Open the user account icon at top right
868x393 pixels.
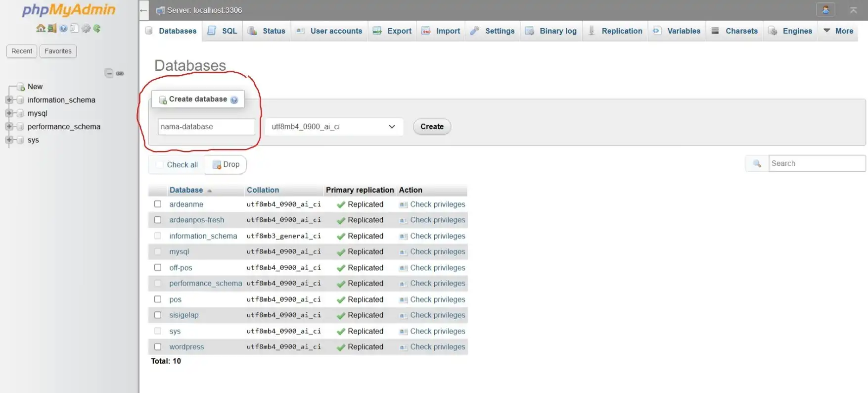pos(825,9)
